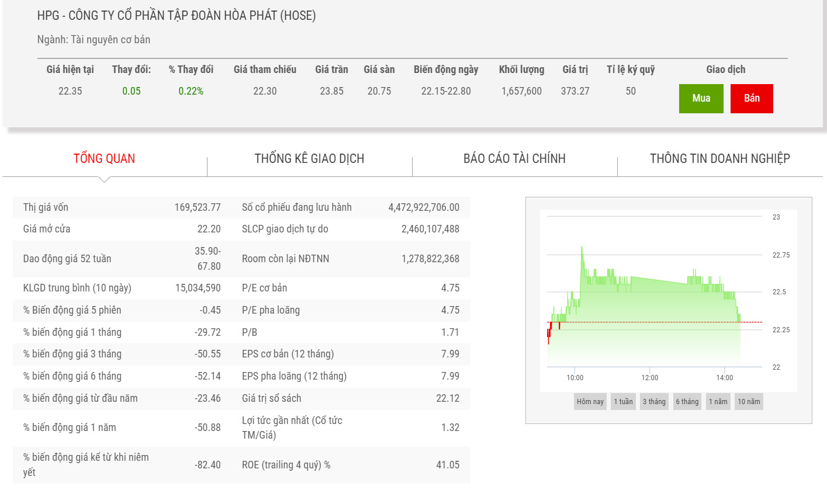Image resolution: width=827 pixels, height=504 pixels.
Task: Switch to Thống kê giao dịch tab
Action: (x=309, y=159)
